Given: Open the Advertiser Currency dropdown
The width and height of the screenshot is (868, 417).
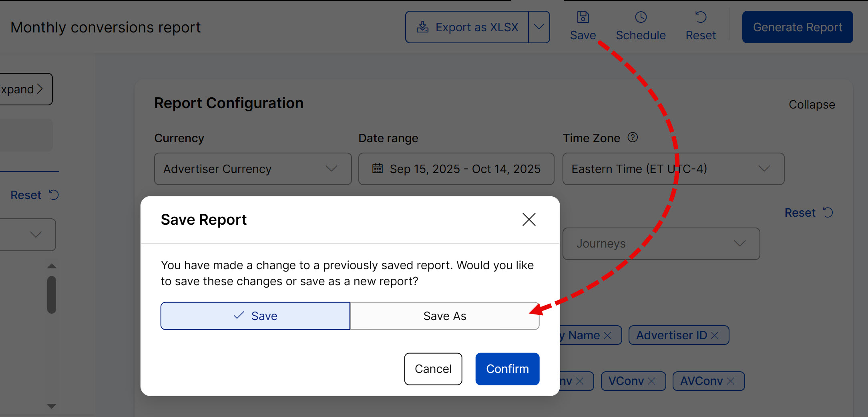Looking at the screenshot, I should tap(253, 169).
